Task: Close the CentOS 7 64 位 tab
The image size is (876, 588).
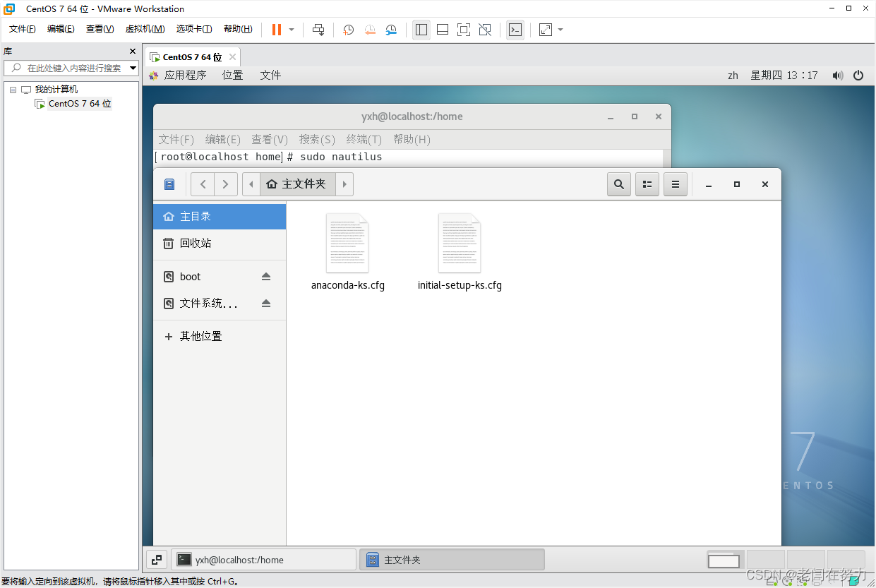Action: click(232, 57)
